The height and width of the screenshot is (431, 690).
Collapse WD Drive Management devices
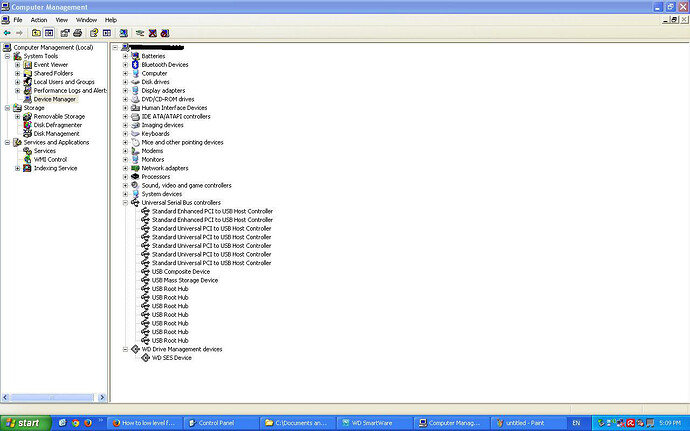[125, 349]
